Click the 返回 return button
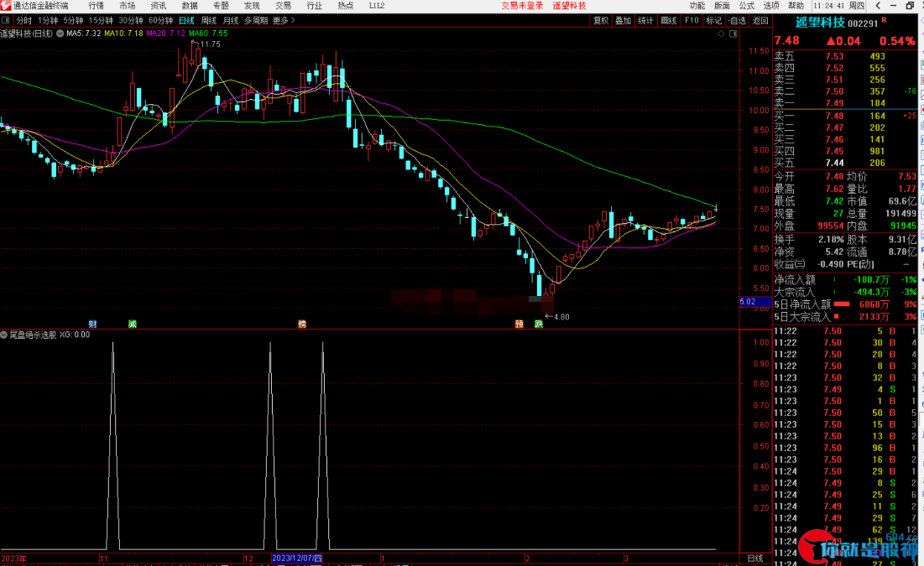924x566 pixels. 760,21
